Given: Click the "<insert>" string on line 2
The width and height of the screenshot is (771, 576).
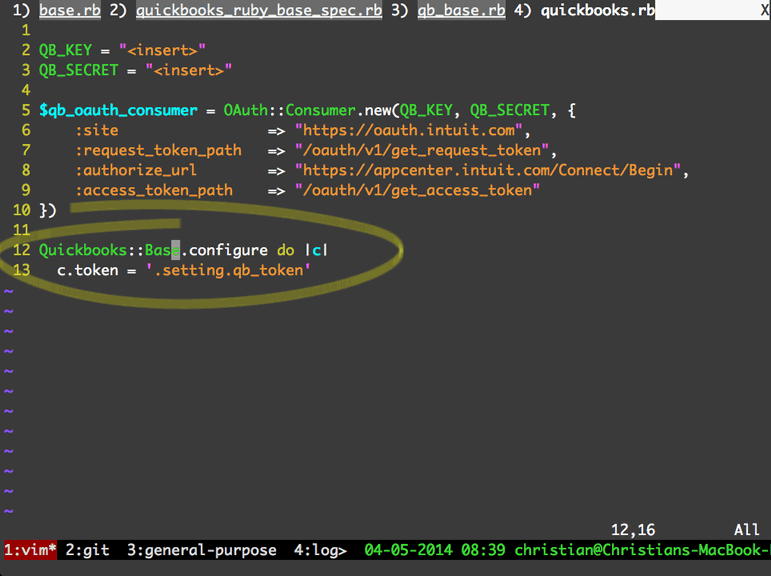Looking at the screenshot, I should (162, 50).
